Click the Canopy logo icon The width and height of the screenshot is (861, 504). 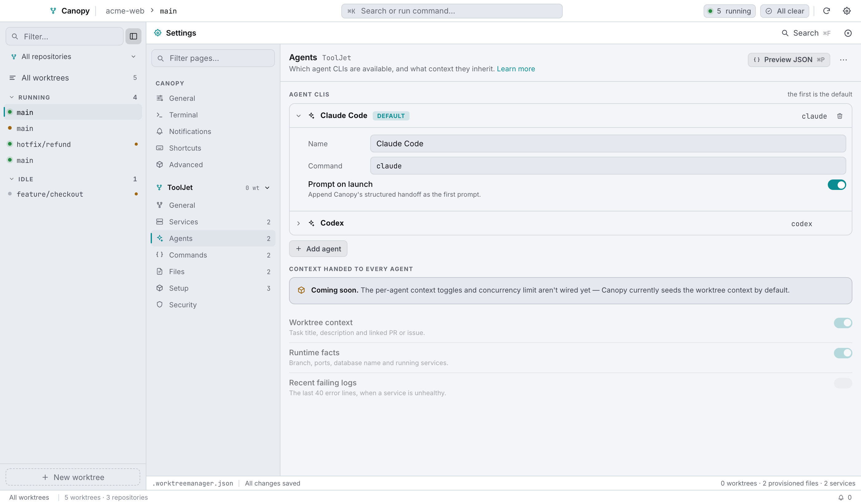click(x=53, y=11)
